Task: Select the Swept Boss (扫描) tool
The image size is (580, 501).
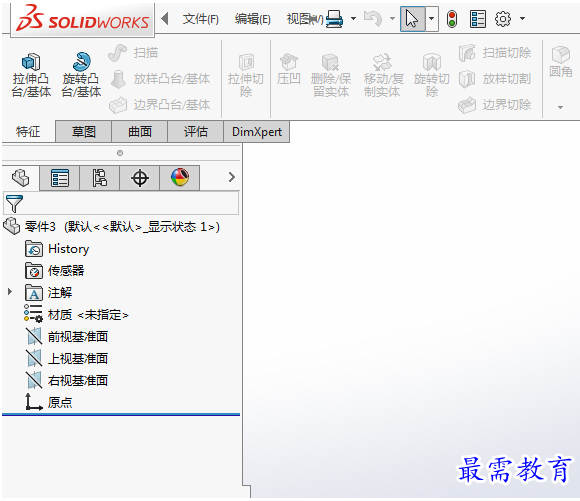Action: (134, 53)
